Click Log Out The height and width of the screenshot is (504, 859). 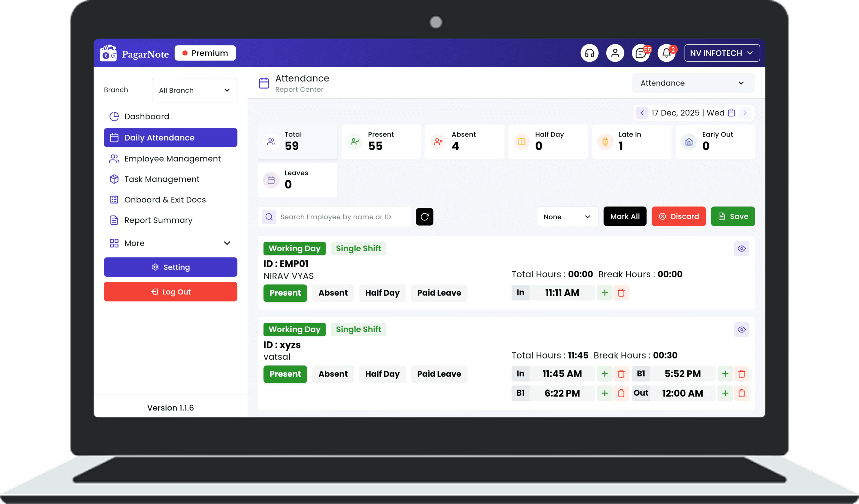(x=170, y=292)
